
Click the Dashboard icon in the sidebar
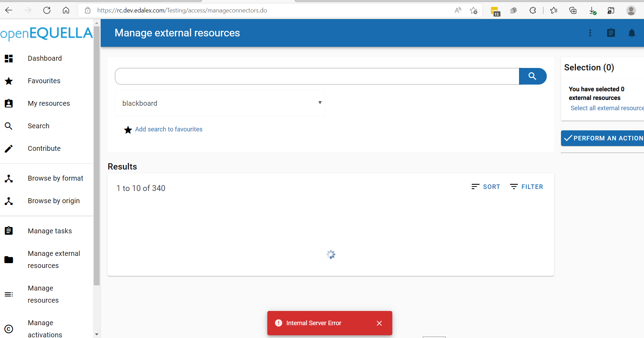tap(9, 58)
